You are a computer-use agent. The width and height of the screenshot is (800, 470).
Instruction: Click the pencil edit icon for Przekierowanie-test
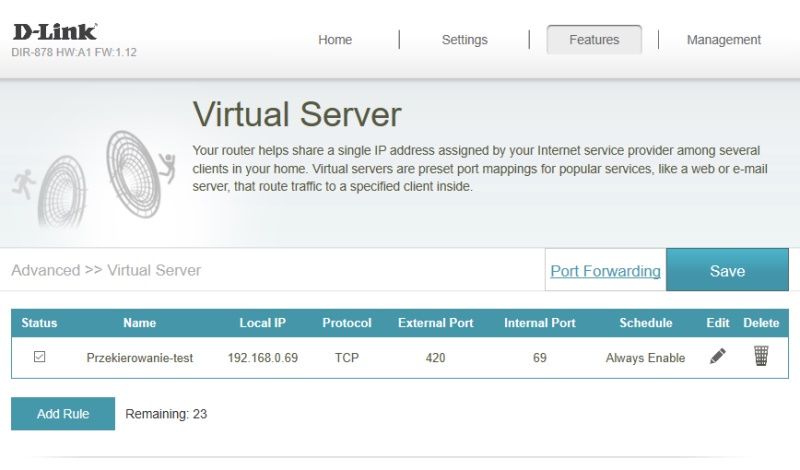pos(717,356)
